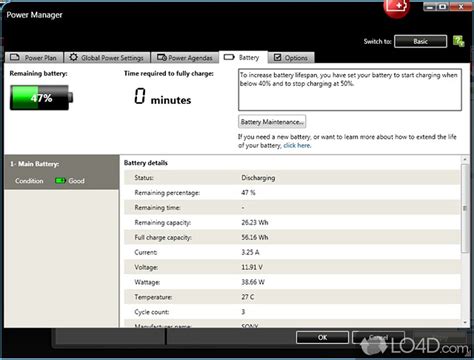Click the checkbox icon on Options tab

(x=277, y=57)
